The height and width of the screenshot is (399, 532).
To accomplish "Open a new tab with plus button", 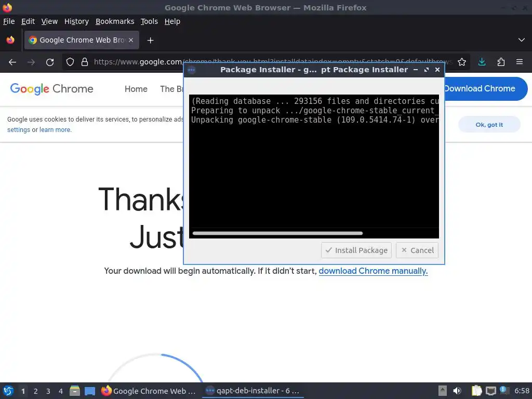I will [x=150, y=41].
